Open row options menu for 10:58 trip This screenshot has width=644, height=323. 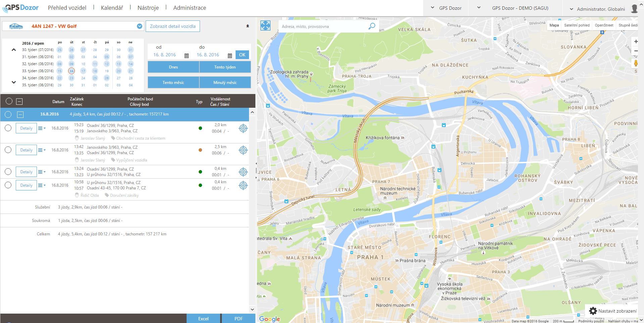point(42,185)
